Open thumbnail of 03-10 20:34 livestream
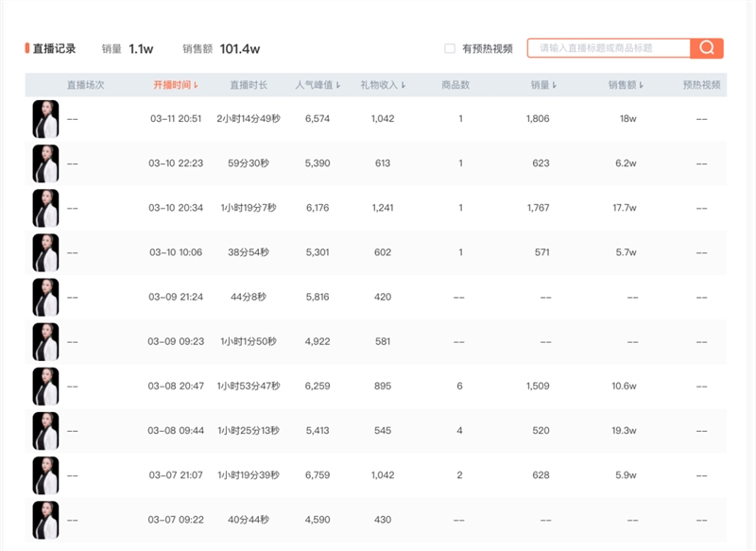Image resolution: width=756 pixels, height=551 pixels. click(x=45, y=208)
